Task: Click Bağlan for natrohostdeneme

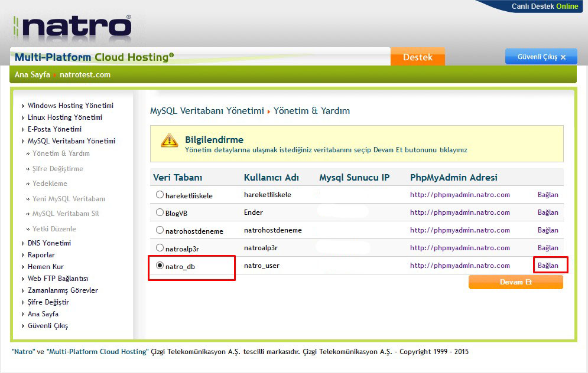Action: (x=548, y=230)
